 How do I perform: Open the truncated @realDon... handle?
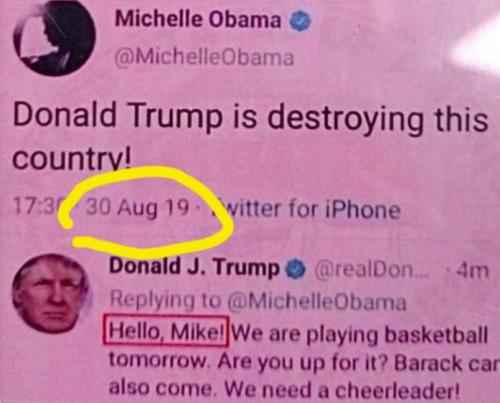point(369,271)
